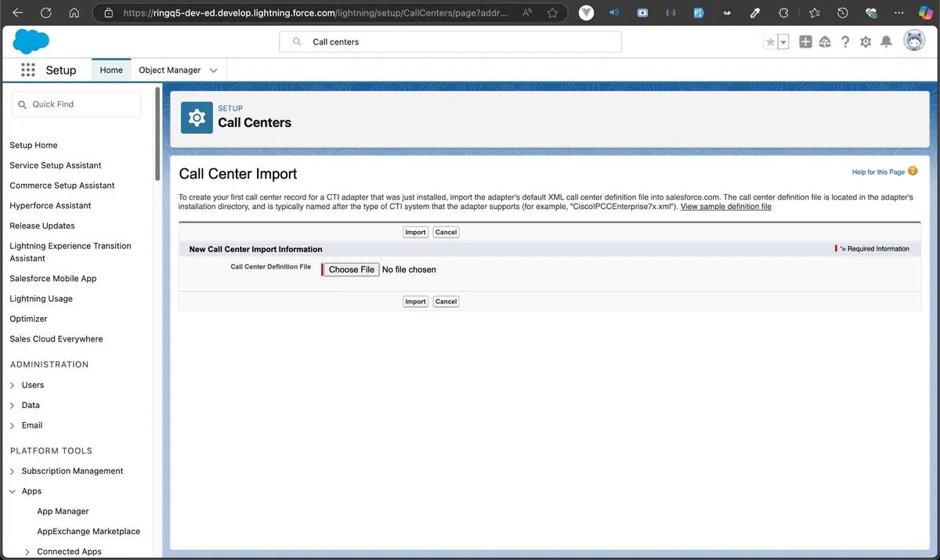
Task: Open the Help for this Page link
Action: [878, 172]
